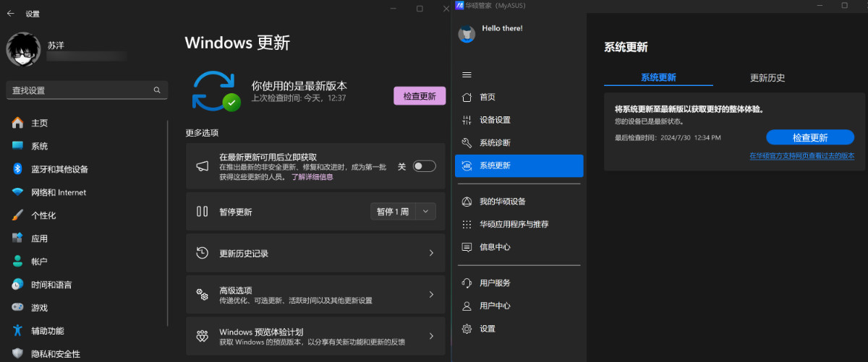Click the MyASUS Hello there avatar
The height and width of the screenshot is (362, 868).
[467, 33]
